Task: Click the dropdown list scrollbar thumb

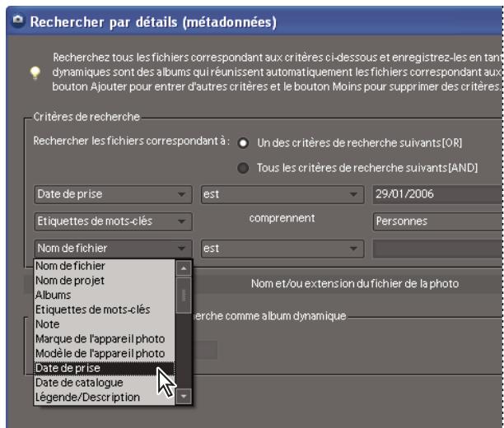Action: 184,295
